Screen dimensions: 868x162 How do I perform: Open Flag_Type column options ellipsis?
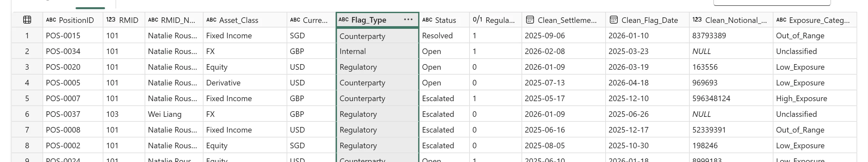tap(408, 20)
